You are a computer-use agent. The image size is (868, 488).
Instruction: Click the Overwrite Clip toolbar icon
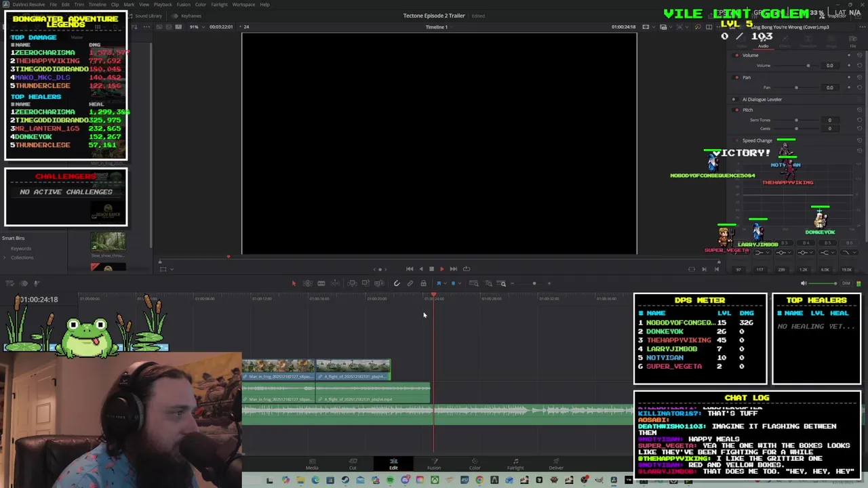click(x=366, y=283)
